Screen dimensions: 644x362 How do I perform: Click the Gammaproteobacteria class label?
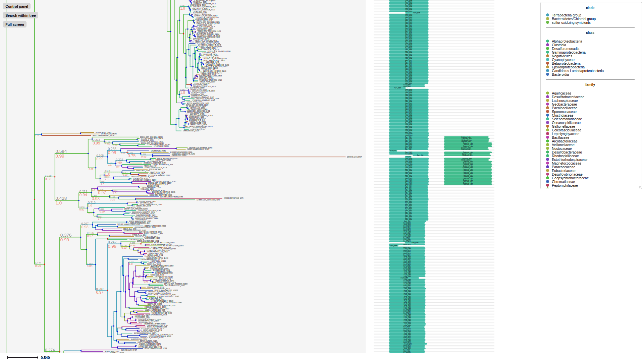pos(569,52)
